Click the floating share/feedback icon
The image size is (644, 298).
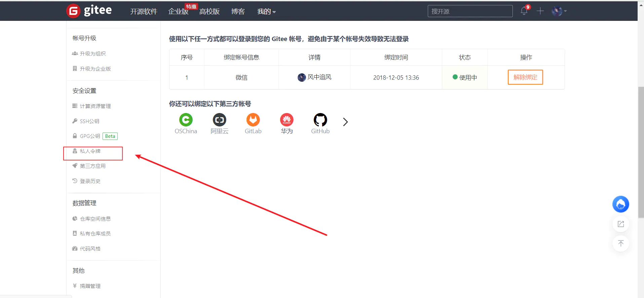point(620,224)
